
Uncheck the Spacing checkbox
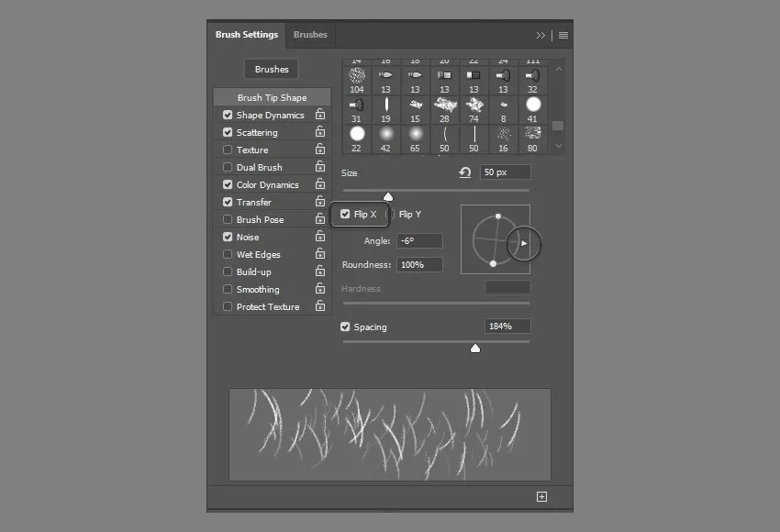(x=345, y=327)
